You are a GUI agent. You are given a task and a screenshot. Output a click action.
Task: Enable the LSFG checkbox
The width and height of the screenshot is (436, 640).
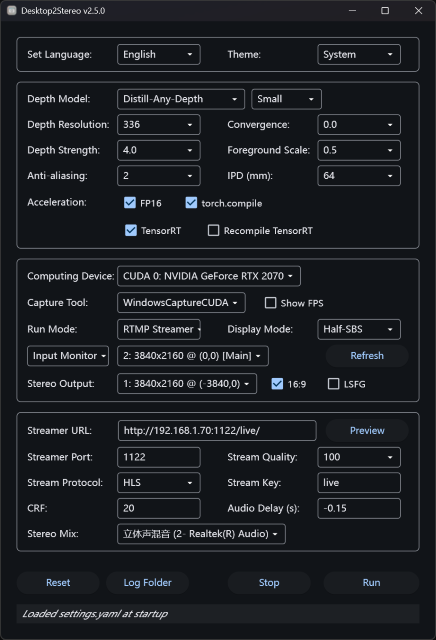pyautogui.click(x=334, y=384)
